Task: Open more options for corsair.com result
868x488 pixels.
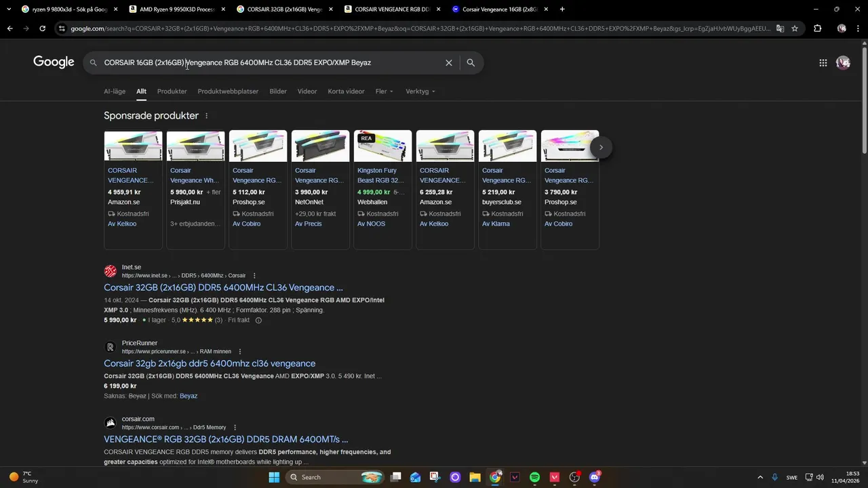Action: pos(235,428)
